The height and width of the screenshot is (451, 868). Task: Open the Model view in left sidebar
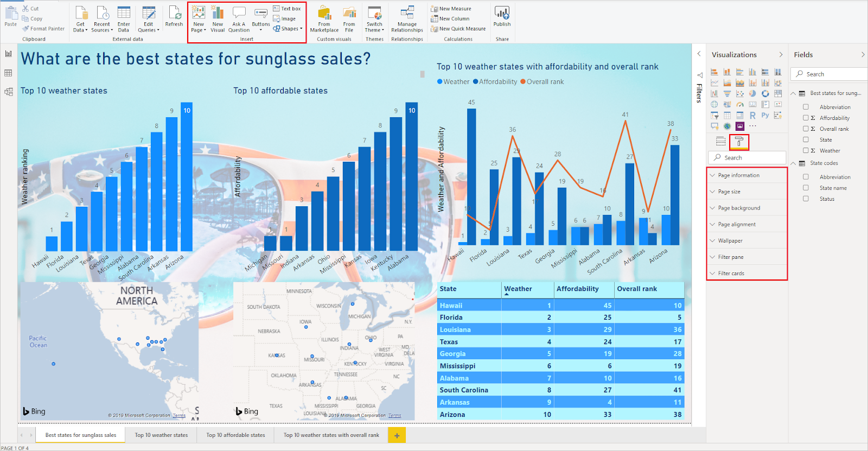coord(8,92)
